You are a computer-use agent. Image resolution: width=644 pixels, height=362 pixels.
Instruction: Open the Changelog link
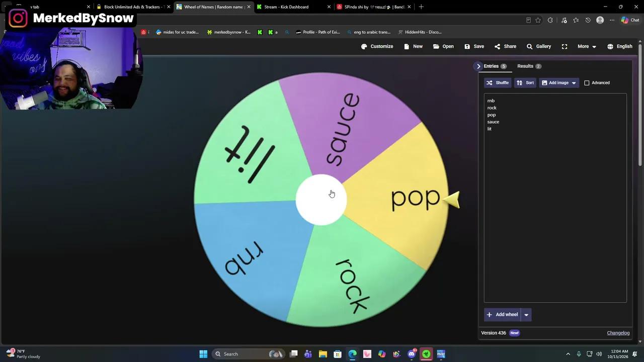(x=618, y=333)
